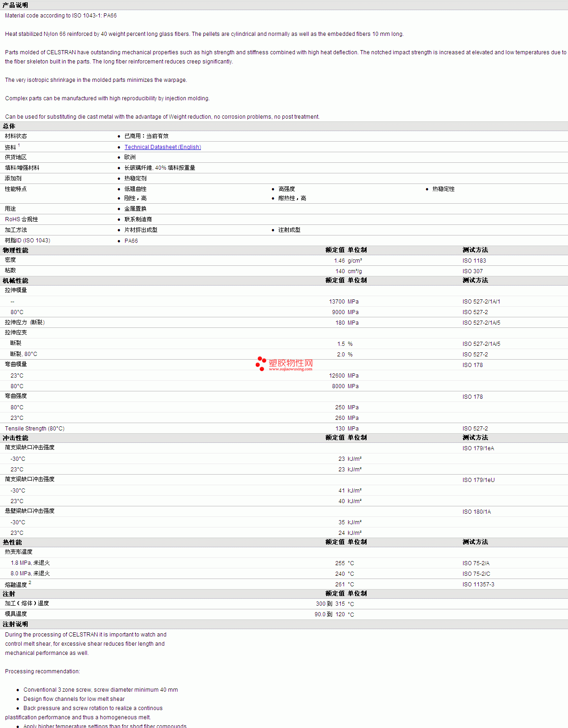Click the ISO 1183 test method
This screenshot has width=568, height=728.
coord(474,261)
